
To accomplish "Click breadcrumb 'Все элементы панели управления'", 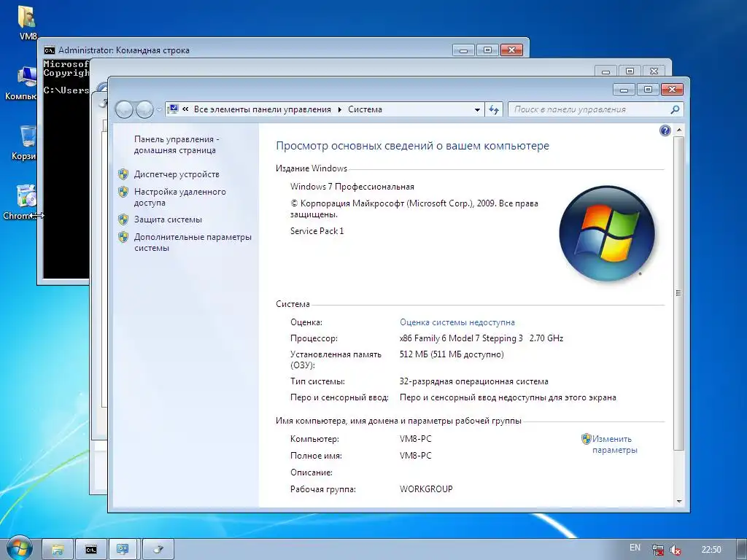I will [x=262, y=109].
